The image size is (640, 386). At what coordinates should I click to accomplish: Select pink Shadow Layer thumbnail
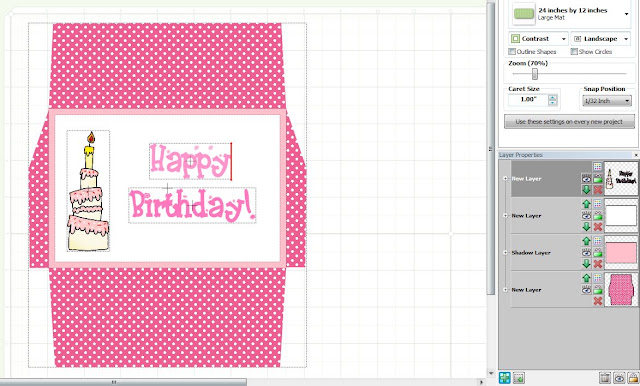point(621,253)
